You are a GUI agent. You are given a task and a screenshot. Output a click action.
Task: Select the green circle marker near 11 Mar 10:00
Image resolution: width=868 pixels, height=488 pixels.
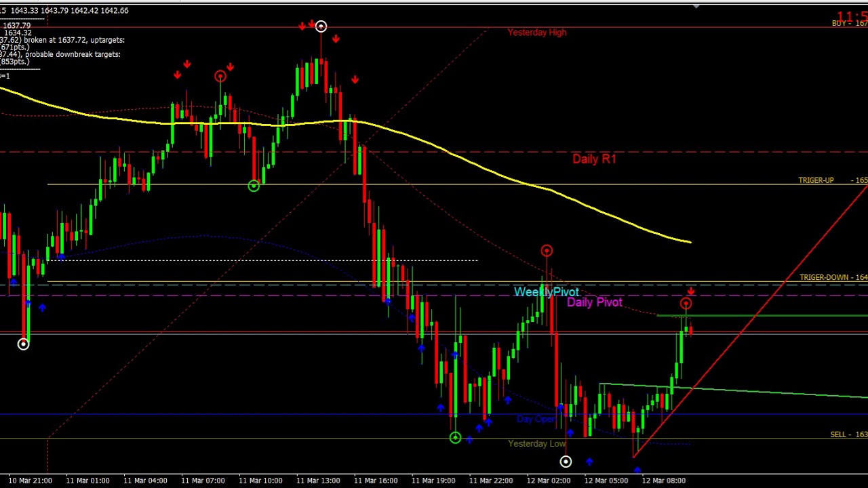(x=253, y=186)
